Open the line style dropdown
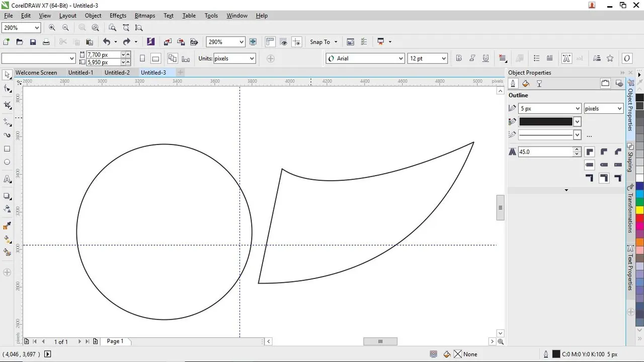Image resolution: width=644 pixels, height=362 pixels. pyautogui.click(x=577, y=135)
